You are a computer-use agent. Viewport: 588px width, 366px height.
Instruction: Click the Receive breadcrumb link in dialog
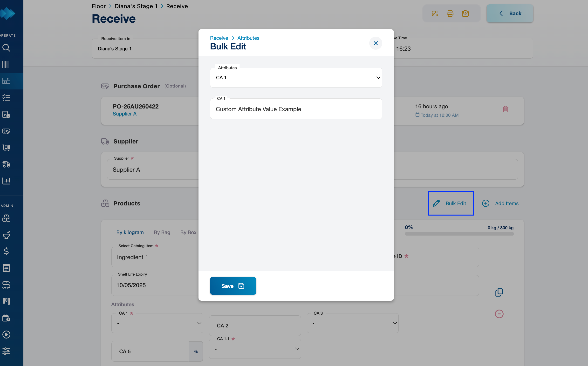click(219, 38)
